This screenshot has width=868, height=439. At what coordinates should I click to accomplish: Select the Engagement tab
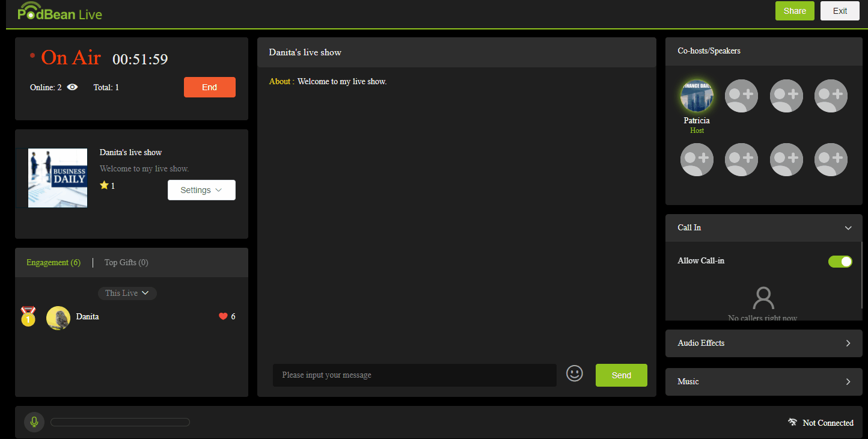coord(53,262)
